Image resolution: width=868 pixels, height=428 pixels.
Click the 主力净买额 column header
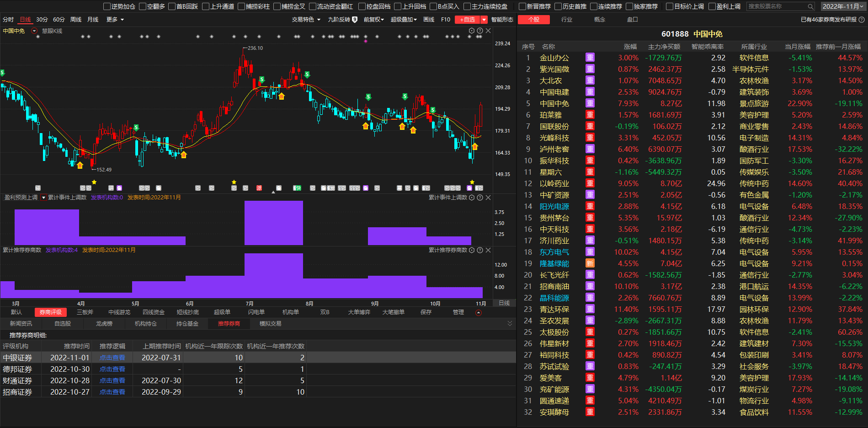click(664, 47)
